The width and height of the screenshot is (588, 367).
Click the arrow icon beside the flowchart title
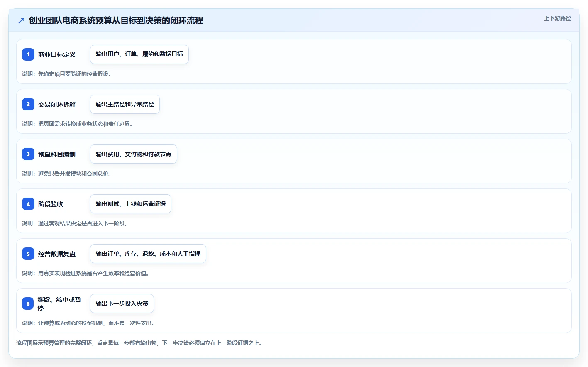21,20
